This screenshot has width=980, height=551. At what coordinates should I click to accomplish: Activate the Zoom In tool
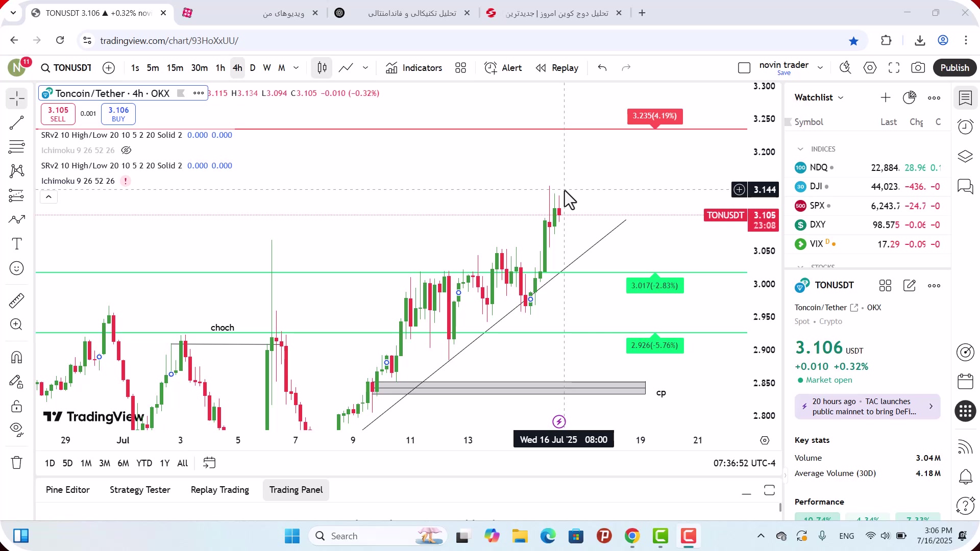point(16,324)
